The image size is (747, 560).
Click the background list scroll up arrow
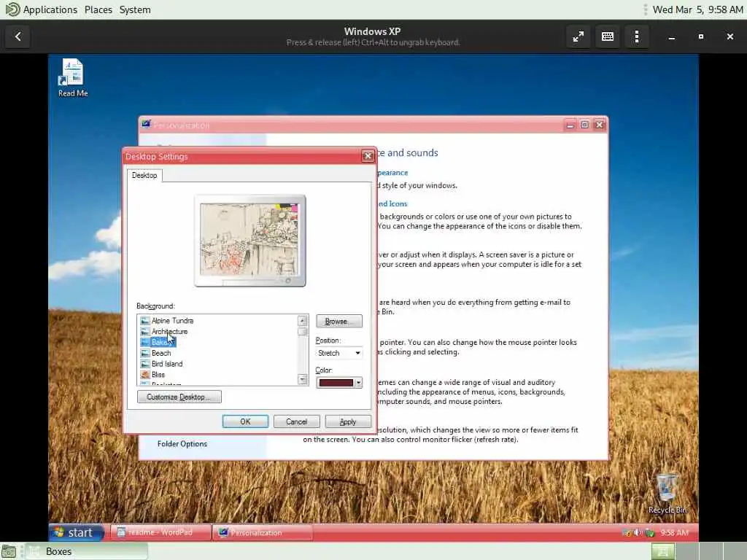click(303, 321)
